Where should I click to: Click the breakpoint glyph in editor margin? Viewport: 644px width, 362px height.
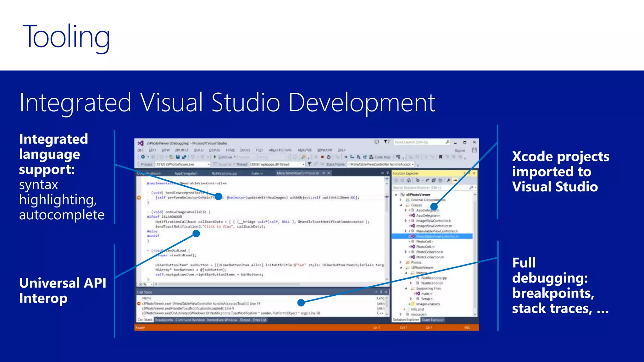139,198
